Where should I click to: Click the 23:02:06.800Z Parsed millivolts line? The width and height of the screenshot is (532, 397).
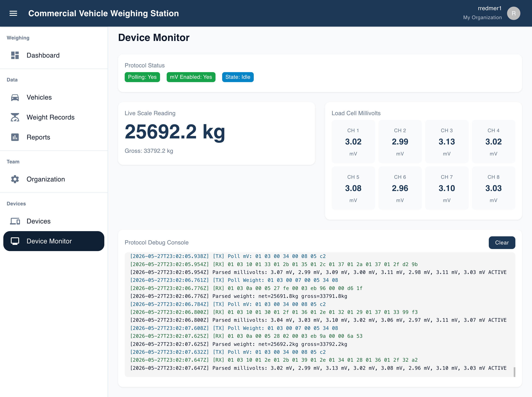[318, 320]
